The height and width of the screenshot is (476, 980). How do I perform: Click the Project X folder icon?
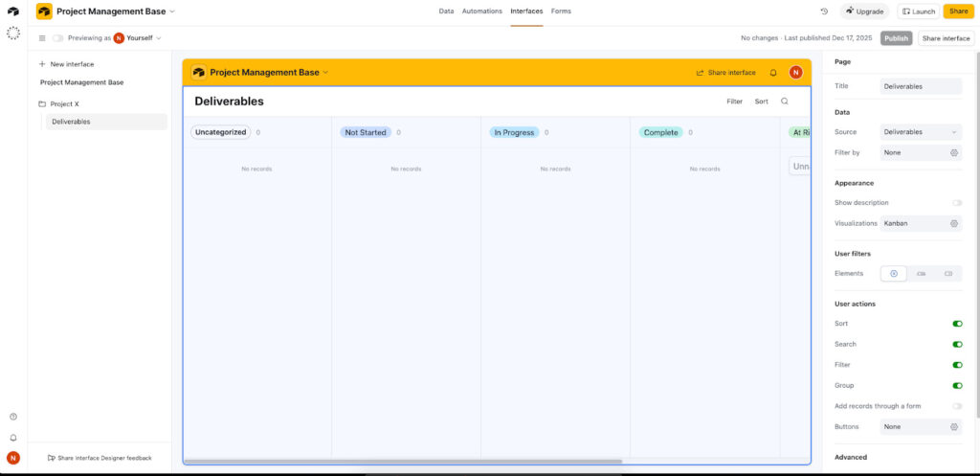point(42,103)
